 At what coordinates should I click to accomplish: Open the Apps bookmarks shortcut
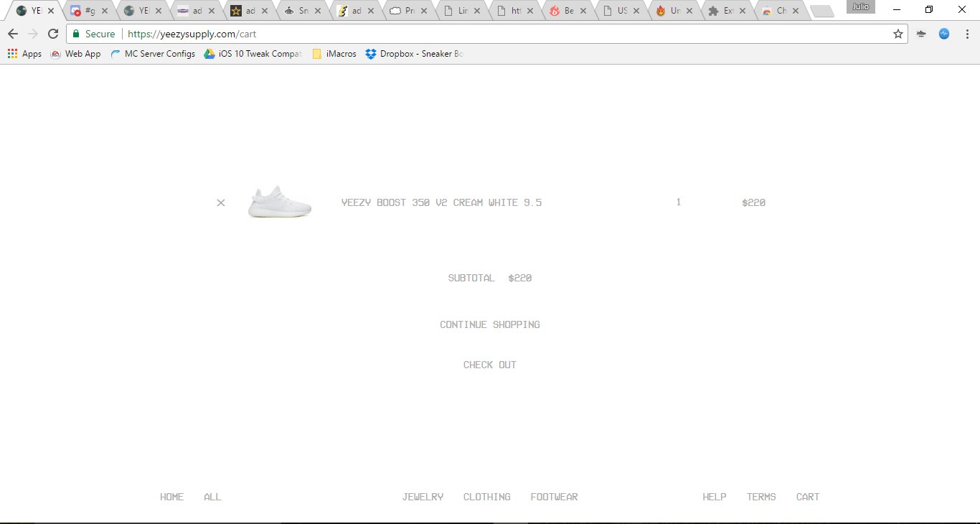(x=24, y=54)
